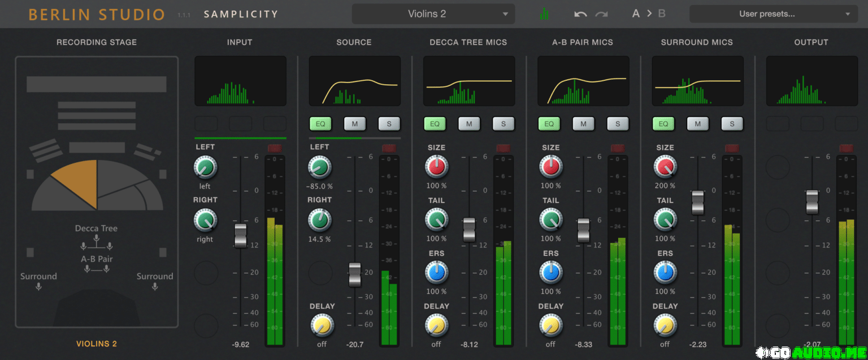Toggle the Source EQ button
This screenshot has width=868, height=360.
[x=320, y=124]
